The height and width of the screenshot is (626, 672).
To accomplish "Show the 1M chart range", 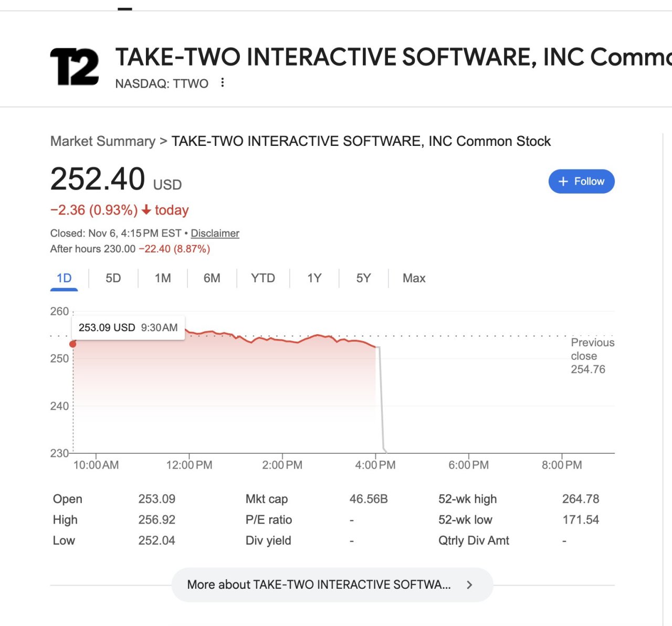I will 163,278.
